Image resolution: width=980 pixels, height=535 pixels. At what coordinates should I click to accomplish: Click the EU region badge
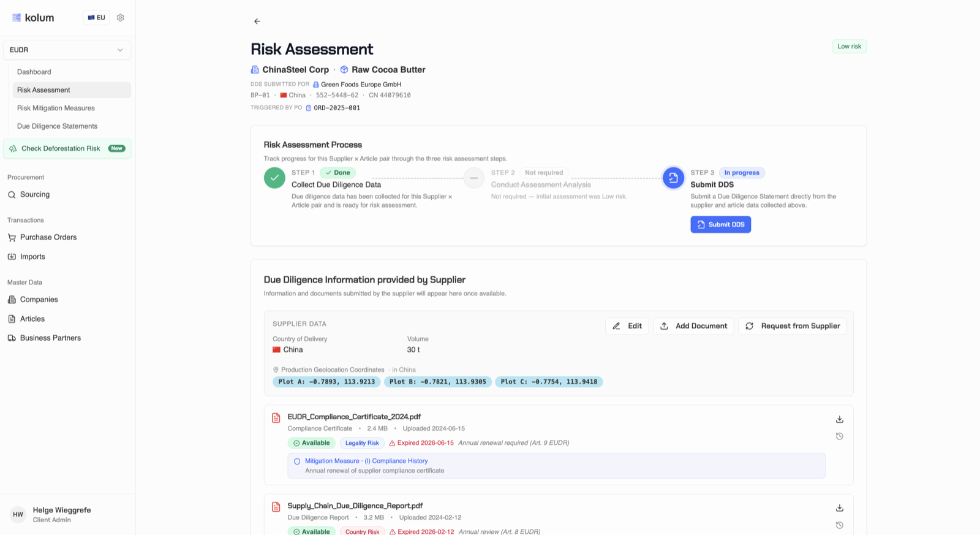pos(96,18)
